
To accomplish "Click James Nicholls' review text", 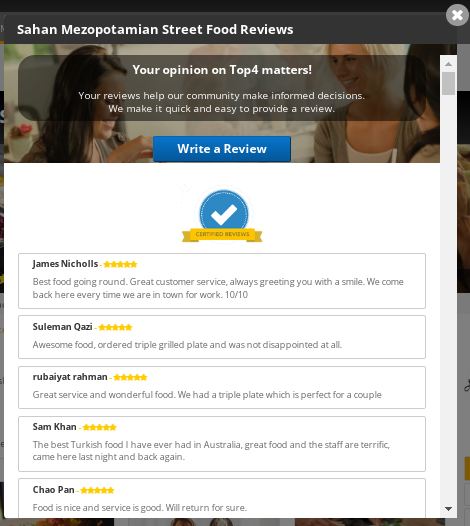I will pyautogui.click(x=218, y=288).
